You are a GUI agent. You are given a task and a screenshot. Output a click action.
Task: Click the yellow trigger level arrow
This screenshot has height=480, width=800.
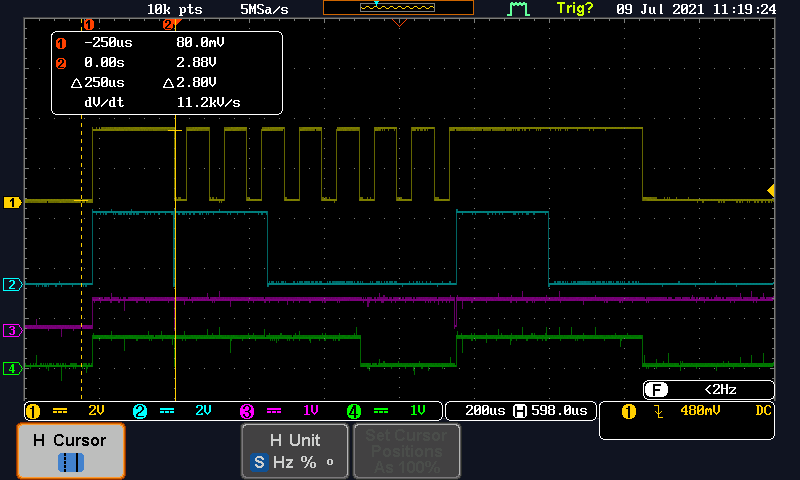point(771,191)
